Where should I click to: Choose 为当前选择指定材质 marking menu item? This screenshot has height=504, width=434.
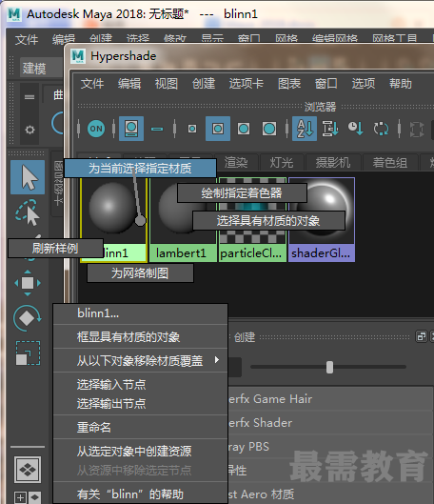pos(140,168)
